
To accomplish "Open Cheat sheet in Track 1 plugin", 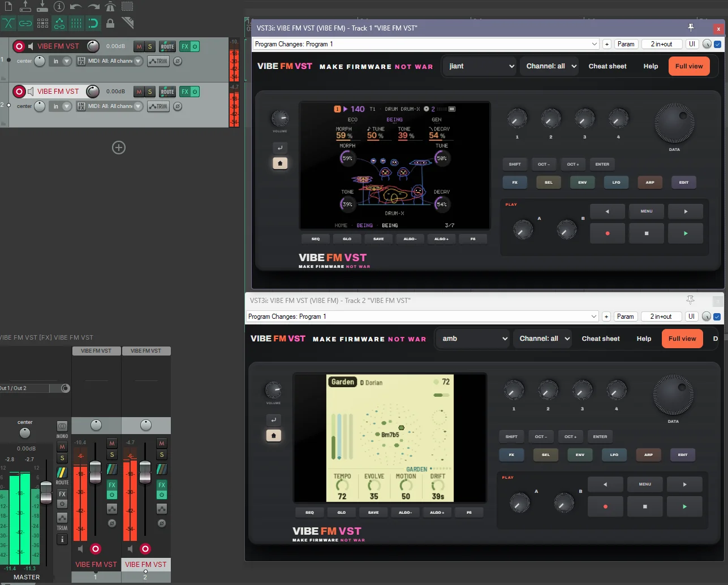I will pyautogui.click(x=608, y=66).
